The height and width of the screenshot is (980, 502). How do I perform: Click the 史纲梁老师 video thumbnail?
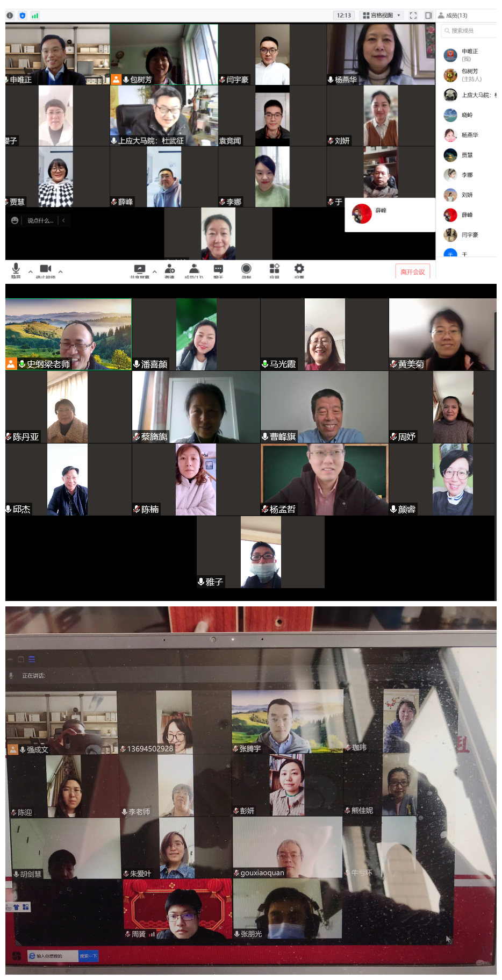point(68,334)
